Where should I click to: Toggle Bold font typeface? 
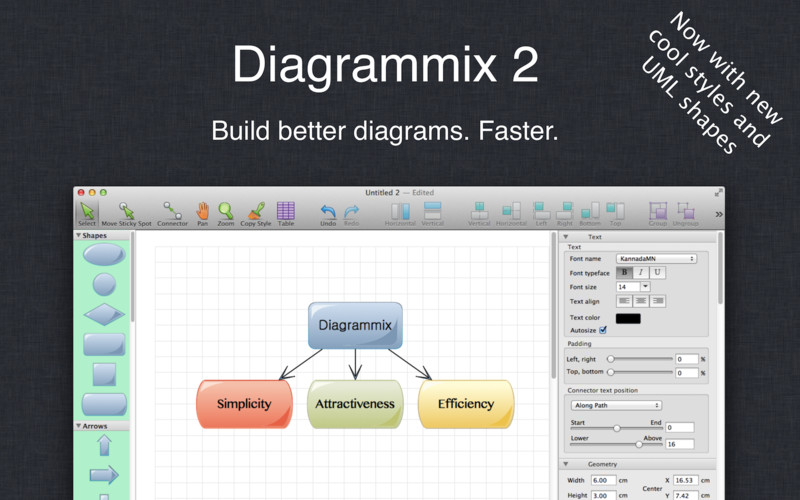624,272
